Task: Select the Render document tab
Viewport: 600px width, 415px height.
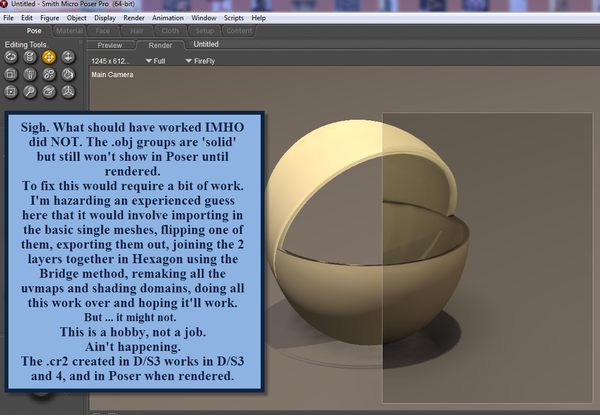Action: pyautogui.click(x=160, y=45)
